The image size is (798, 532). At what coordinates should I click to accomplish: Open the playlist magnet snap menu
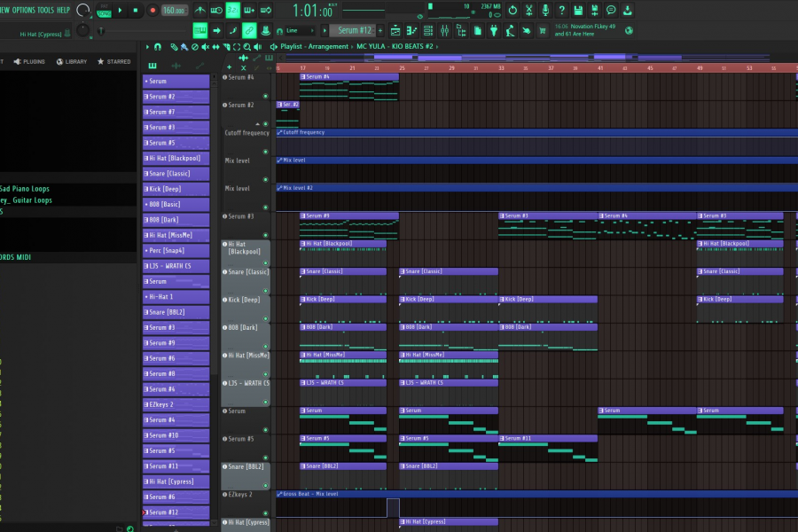click(x=158, y=47)
